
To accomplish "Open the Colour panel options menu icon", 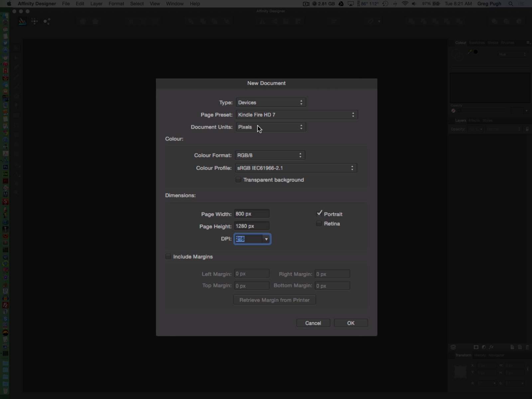I will pyautogui.click(x=528, y=43).
